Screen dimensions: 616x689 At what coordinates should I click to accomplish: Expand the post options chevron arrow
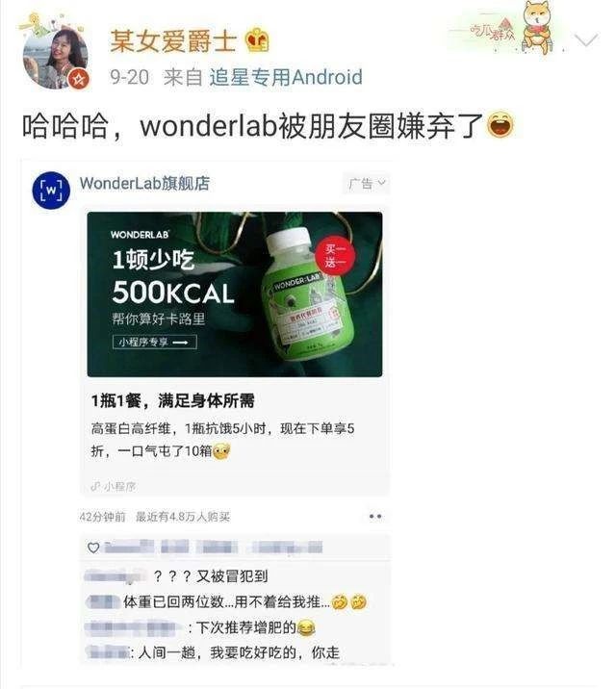[x=586, y=40]
